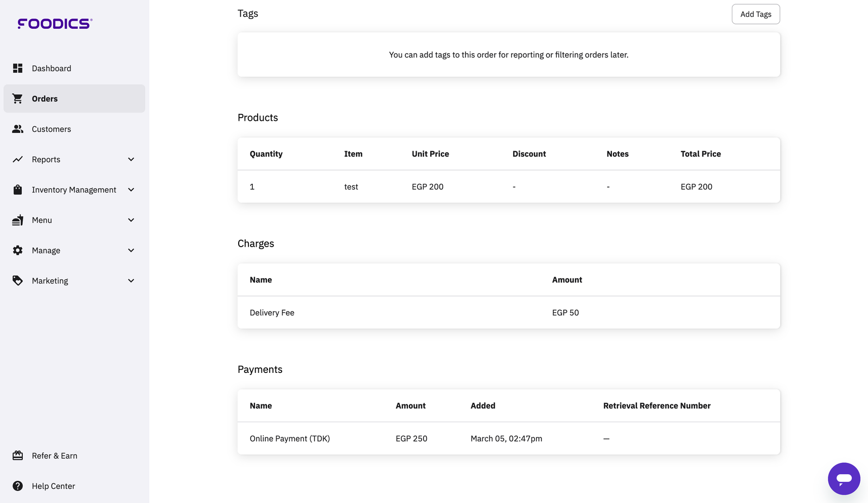This screenshot has width=868, height=503.
Task: Expand the Manage section chevron
Action: coord(131,250)
